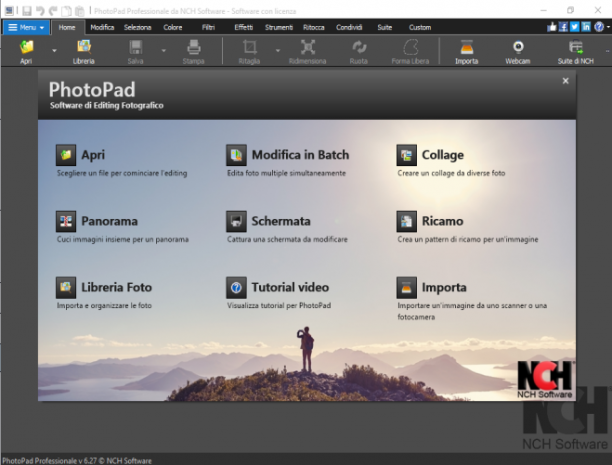This screenshot has height=465, width=612.
Task: Click the save icon in title bar
Action: pos(27,11)
